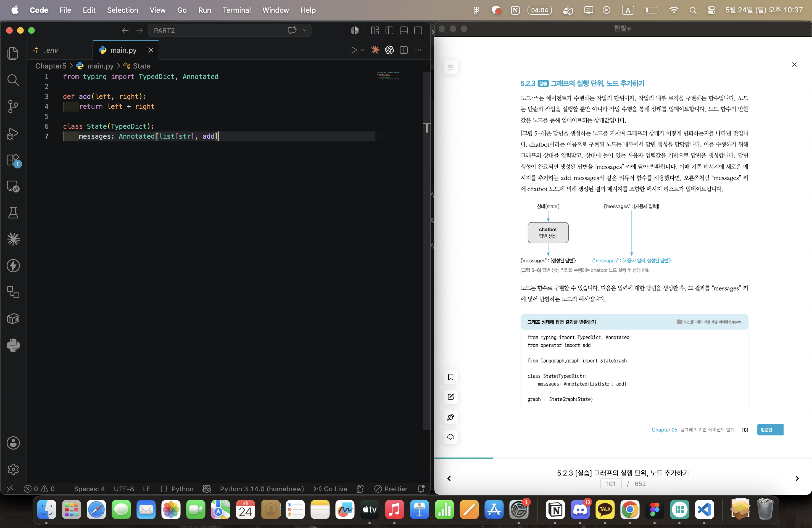Open Notion from the Dock
The width and height of the screenshot is (812, 528).
tap(555, 510)
